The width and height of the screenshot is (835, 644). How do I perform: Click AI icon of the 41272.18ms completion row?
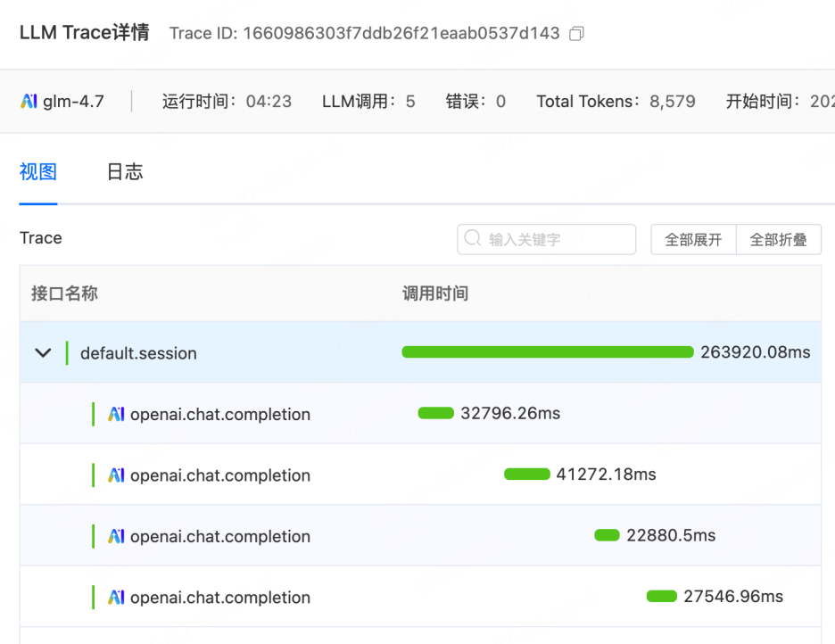(116, 475)
